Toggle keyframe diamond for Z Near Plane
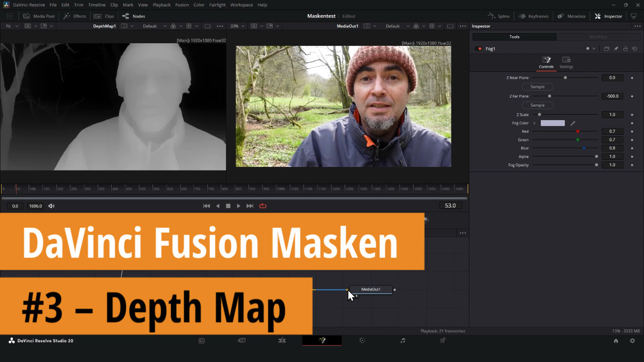 click(x=632, y=78)
